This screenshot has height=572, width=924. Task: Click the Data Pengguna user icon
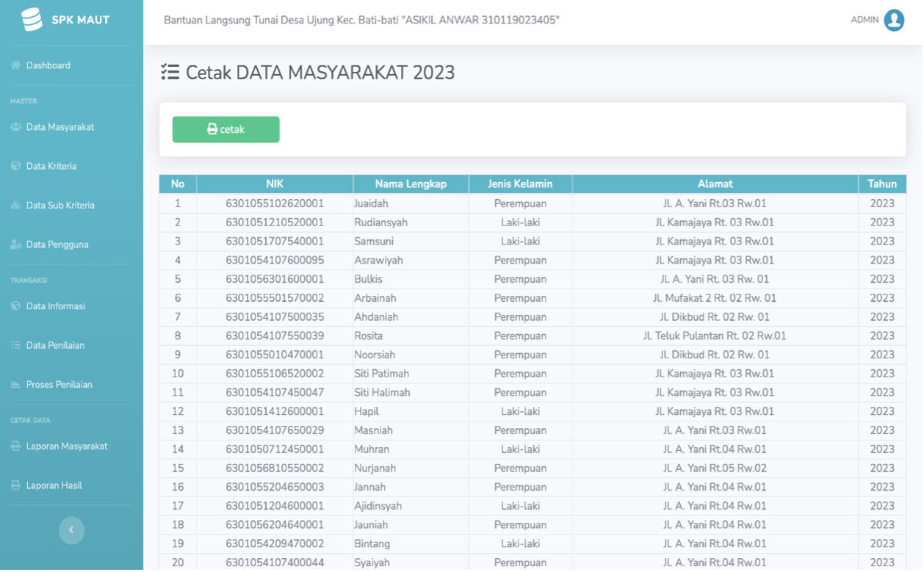click(15, 245)
